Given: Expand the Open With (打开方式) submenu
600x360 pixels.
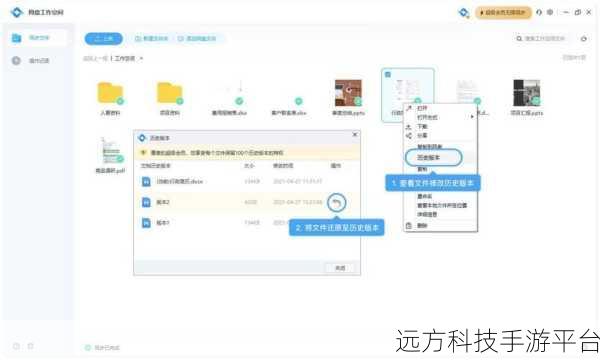Looking at the screenshot, I should pos(440,117).
